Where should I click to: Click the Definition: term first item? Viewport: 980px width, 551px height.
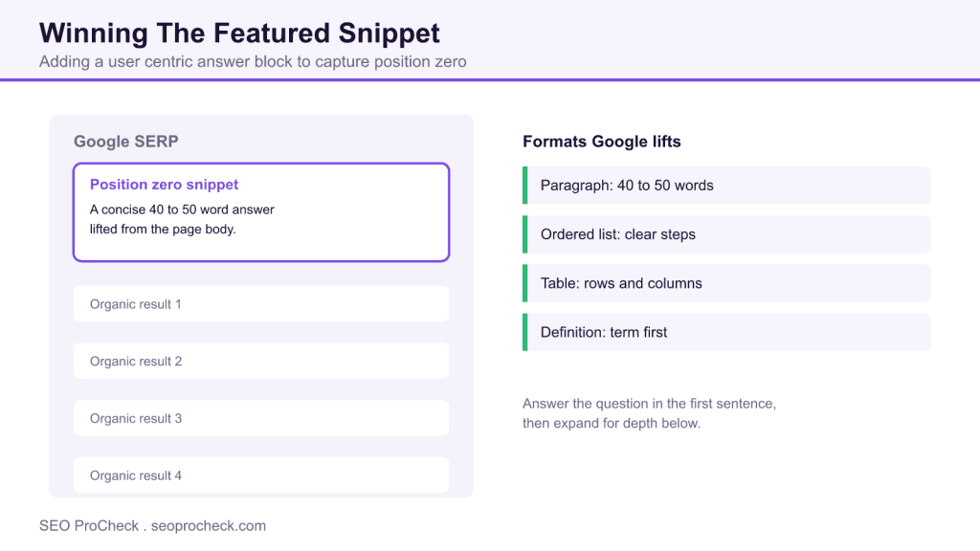coord(726,332)
